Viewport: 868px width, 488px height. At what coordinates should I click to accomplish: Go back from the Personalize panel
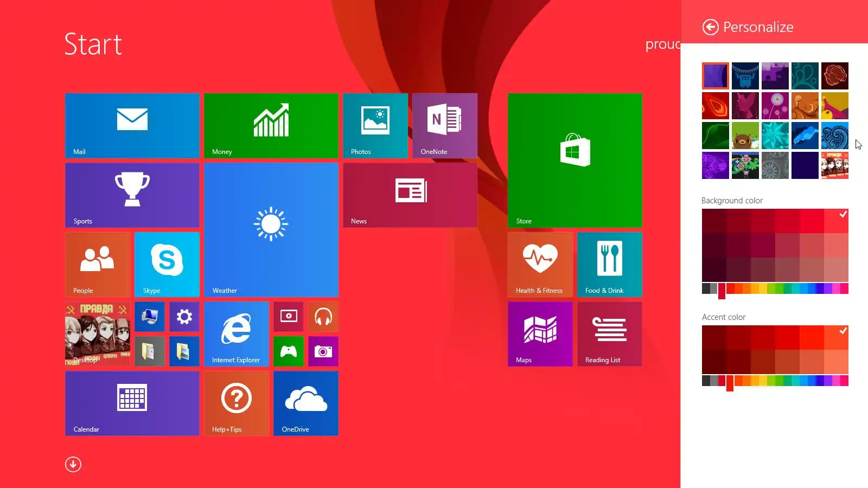click(x=710, y=27)
